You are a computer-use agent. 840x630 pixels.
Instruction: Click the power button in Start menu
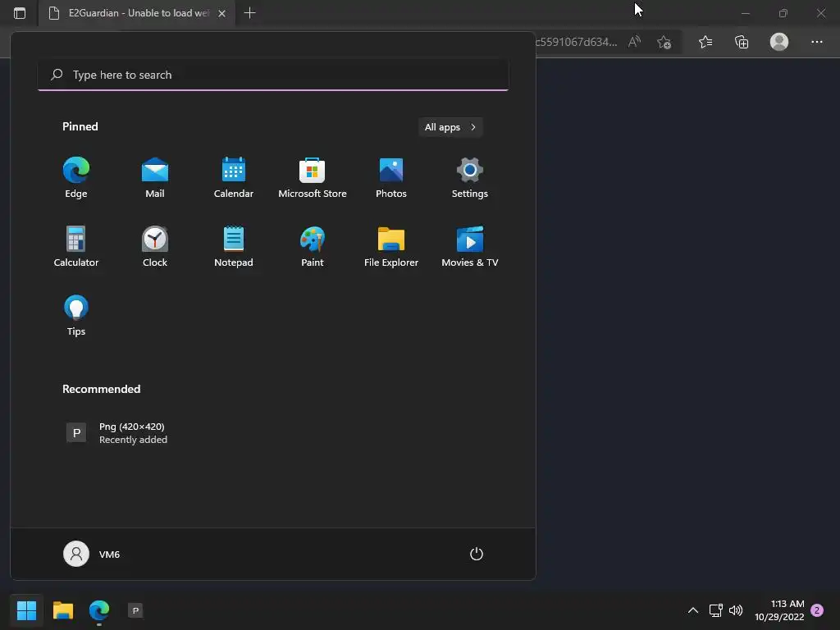tap(477, 554)
